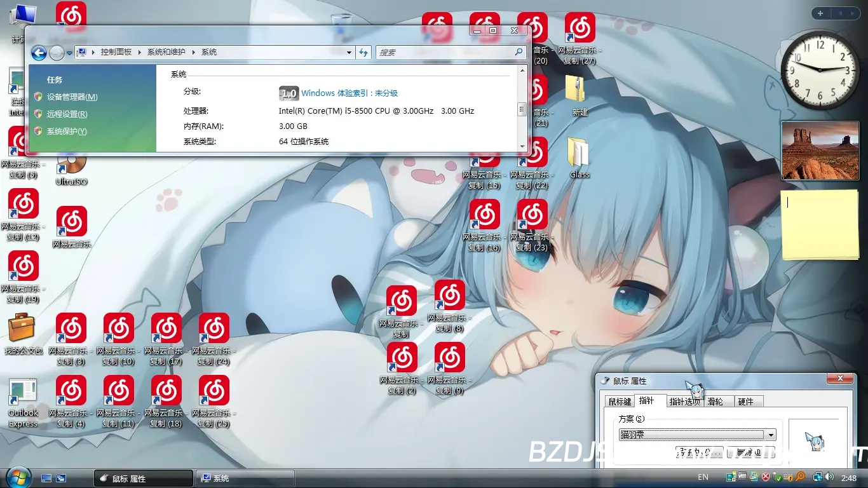868x488 pixels.
Task: Open 远程设置(R) from the tasks pane
Action: pos(67,114)
